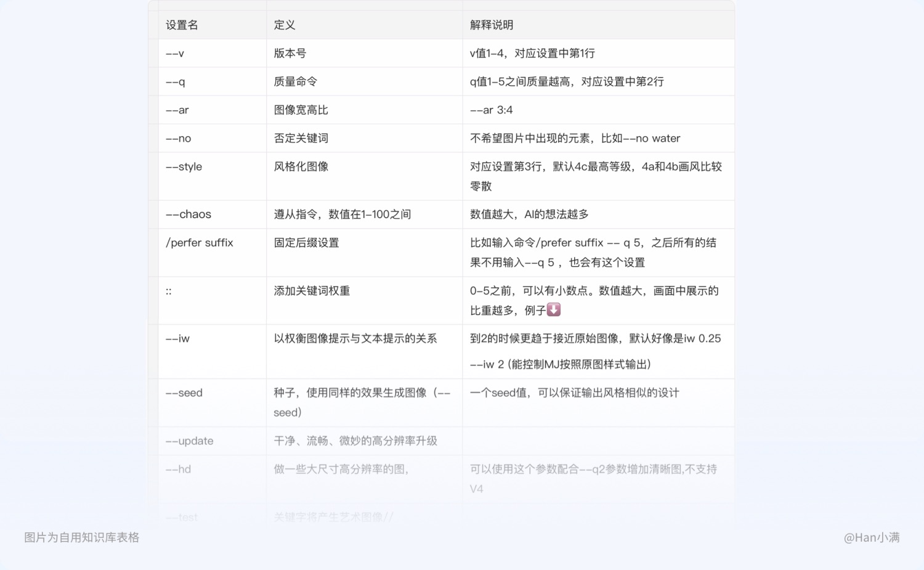Click the 做一些大尺寸高分辨率的图 cell
Viewport: 924px width, 570px height.
click(365, 479)
